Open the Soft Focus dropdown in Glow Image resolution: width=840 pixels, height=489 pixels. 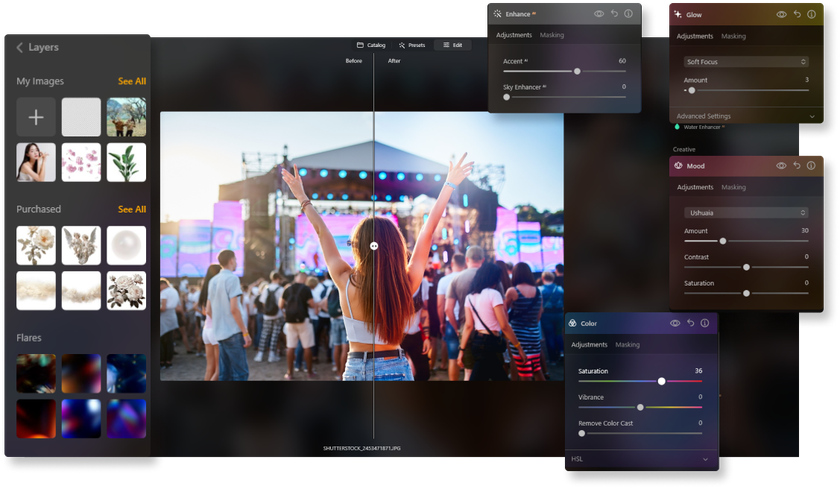746,62
